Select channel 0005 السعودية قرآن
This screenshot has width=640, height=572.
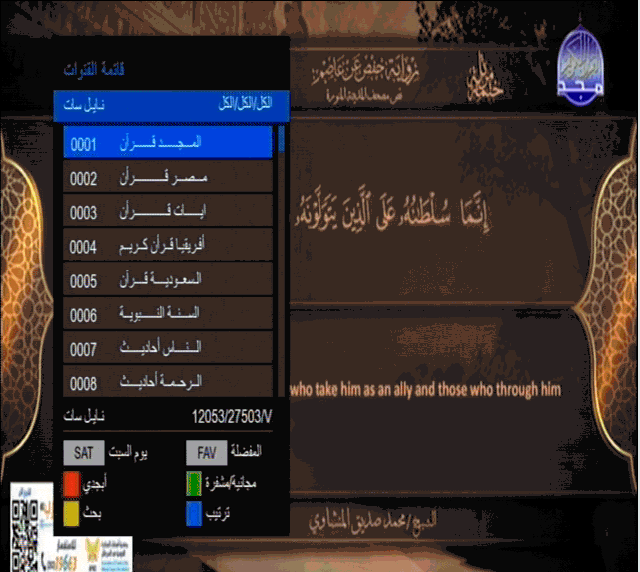168,279
